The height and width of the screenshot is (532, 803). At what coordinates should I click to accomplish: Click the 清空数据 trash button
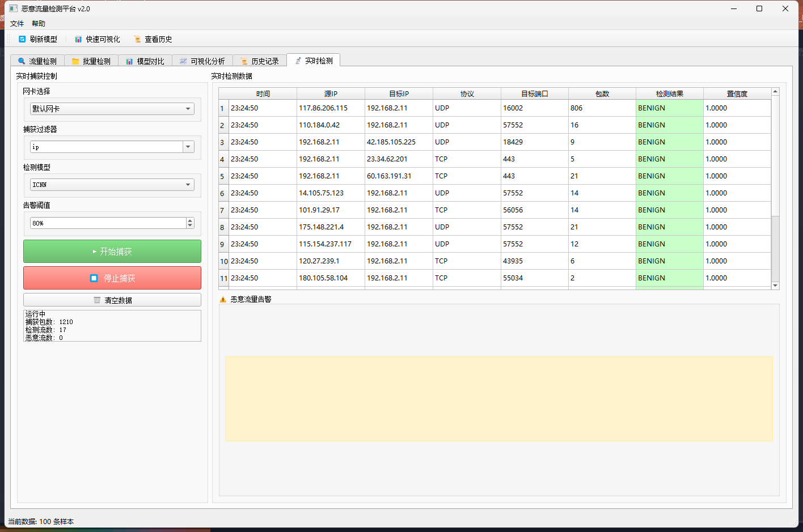(x=112, y=300)
